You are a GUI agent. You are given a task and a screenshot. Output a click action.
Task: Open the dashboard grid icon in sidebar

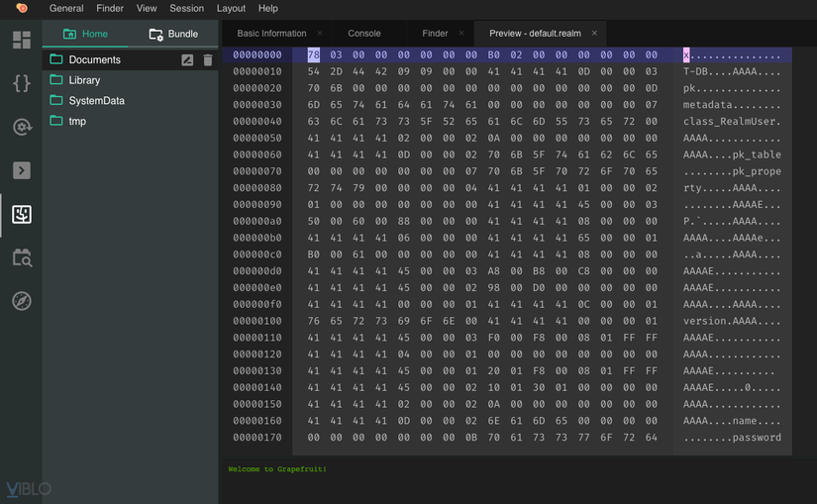click(x=21, y=41)
